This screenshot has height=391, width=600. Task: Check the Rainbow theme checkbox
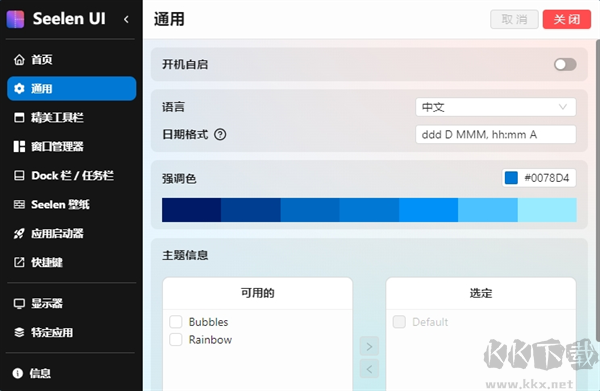pos(176,339)
